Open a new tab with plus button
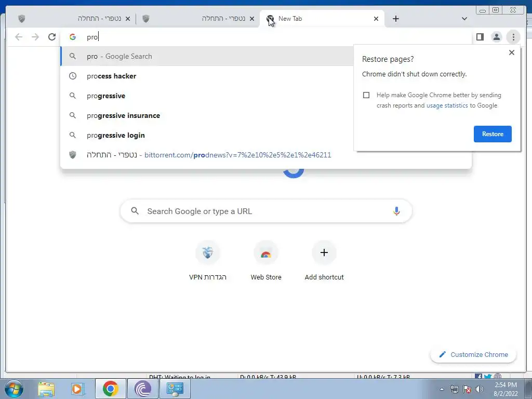 [x=395, y=19]
